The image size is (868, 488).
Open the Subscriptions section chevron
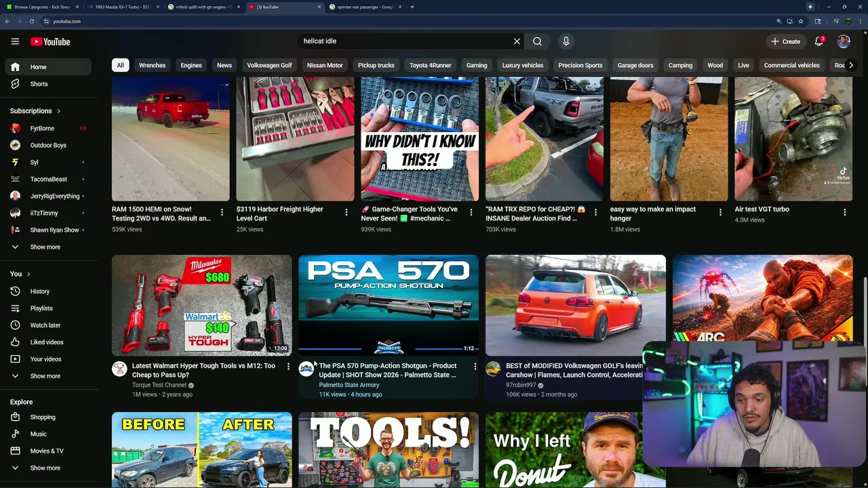pyautogui.click(x=58, y=111)
